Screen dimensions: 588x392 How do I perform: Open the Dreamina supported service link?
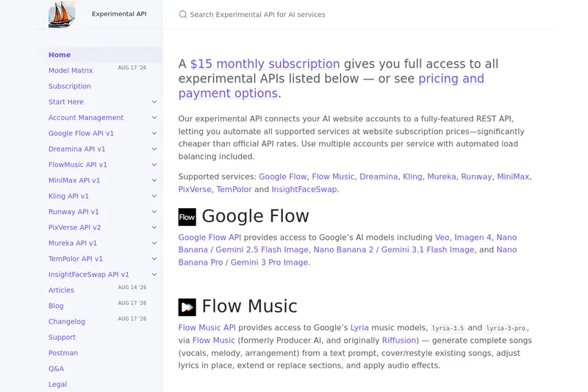point(379,177)
